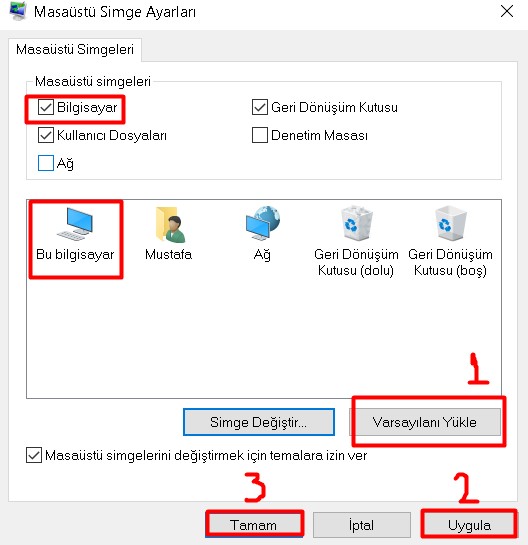Uncheck the Bilgisayar checkbox
528x545 pixels.
pos(46,107)
